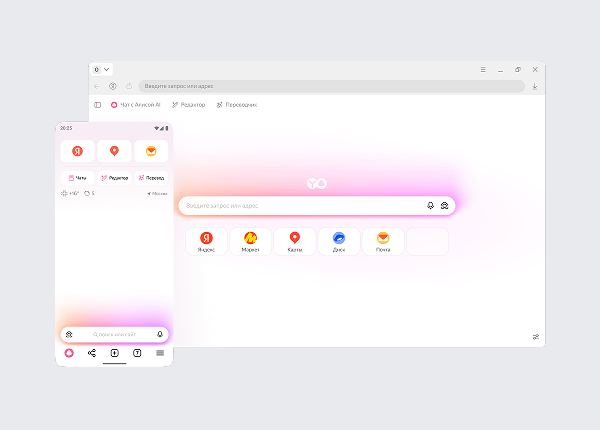Viewport: 600px width, 430px height.
Task: Open the Диск tile
Action: pyautogui.click(x=339, y=242)
